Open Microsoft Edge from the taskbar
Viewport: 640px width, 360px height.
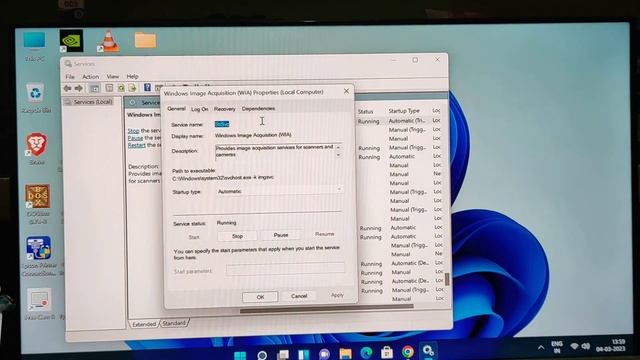pyautogui.click(x=366, y=352)
